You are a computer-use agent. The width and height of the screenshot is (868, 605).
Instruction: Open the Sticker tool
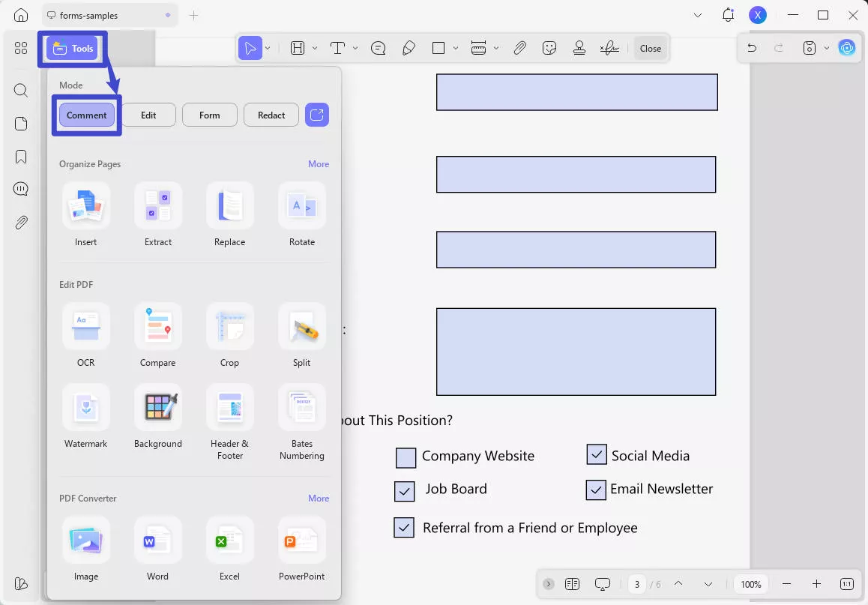coord(549,47)
